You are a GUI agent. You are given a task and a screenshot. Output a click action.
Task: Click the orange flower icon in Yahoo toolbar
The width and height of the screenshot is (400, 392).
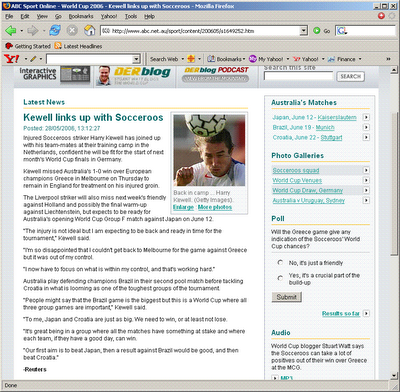click(x=191, y=59)
